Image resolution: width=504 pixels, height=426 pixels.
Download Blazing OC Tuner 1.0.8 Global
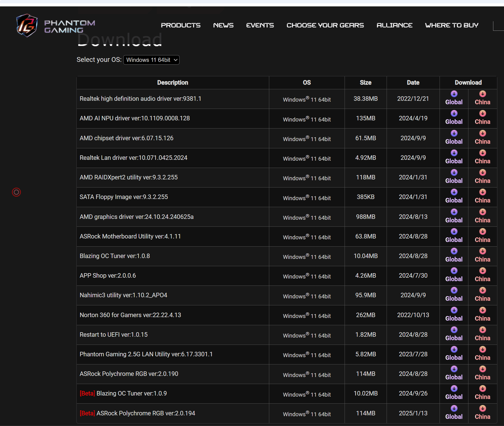coord(454,256)
